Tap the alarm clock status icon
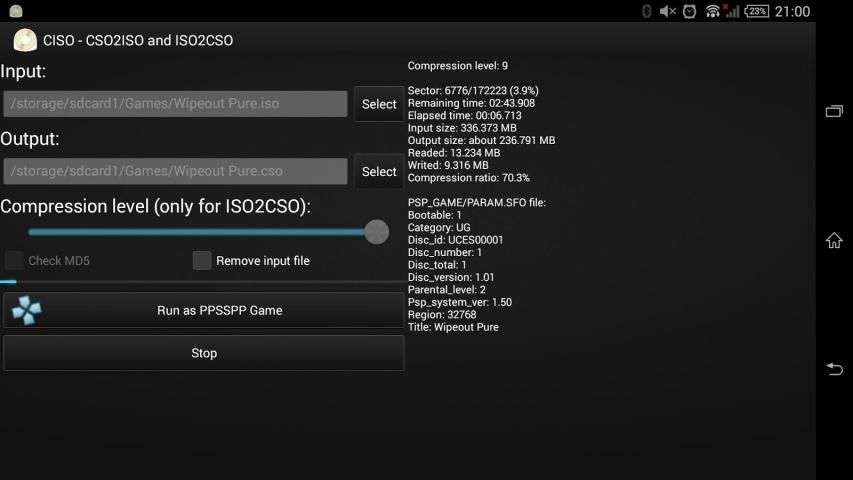853x480 pixels. click(x=689, y=11)
